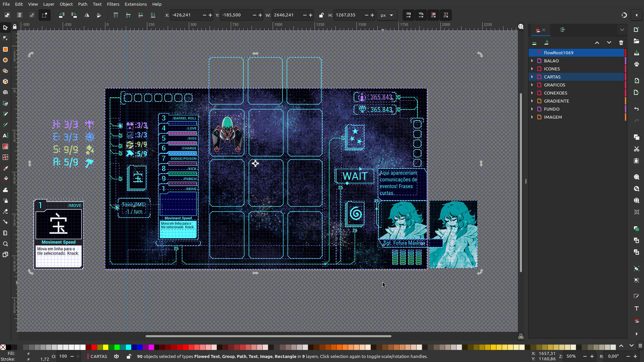This screenshot has height=362, width=644.
Task: Move layer down arrow icon
Action: click(609, 43)
